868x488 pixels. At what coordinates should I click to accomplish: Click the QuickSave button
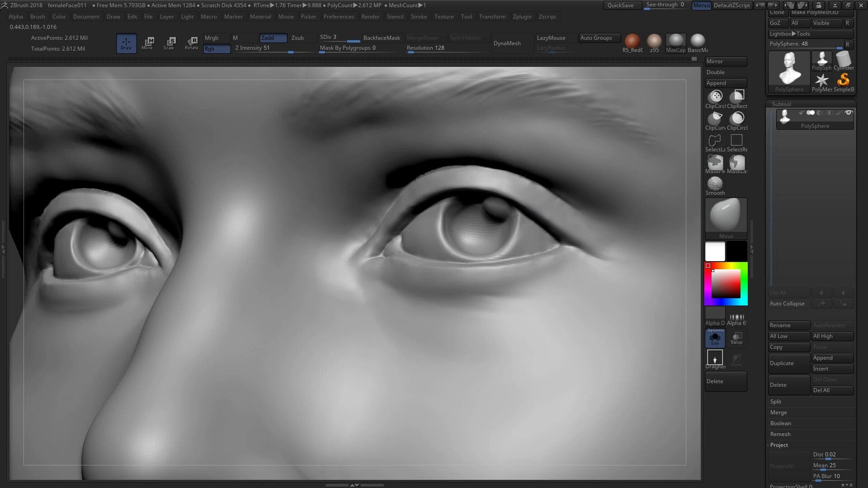[621, 5]
